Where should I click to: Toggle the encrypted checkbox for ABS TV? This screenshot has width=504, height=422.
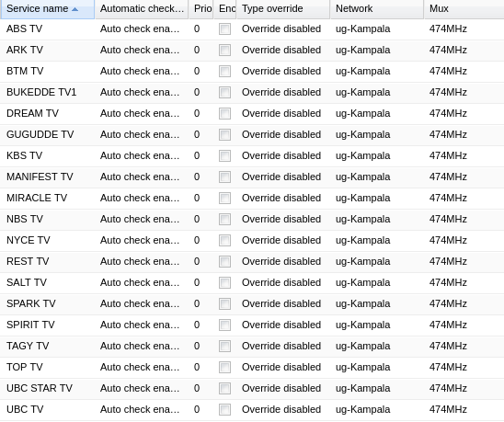click(224, 29)
